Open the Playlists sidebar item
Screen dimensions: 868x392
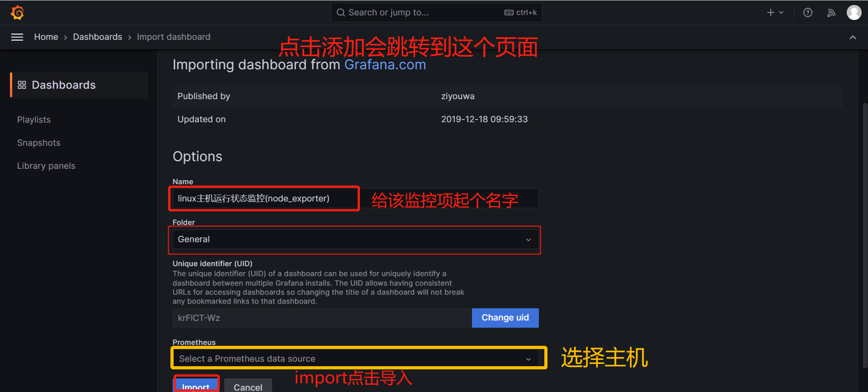pyautogui.click(x=34, y=120)
